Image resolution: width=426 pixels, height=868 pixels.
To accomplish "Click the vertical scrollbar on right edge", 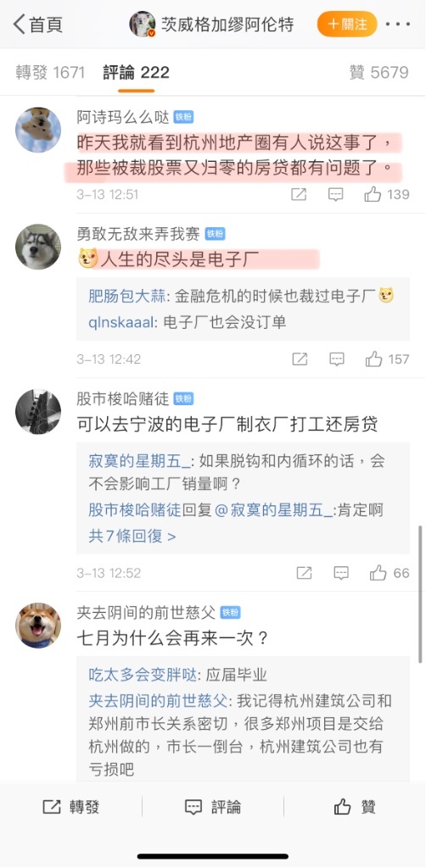I will [x=420, y=593].
